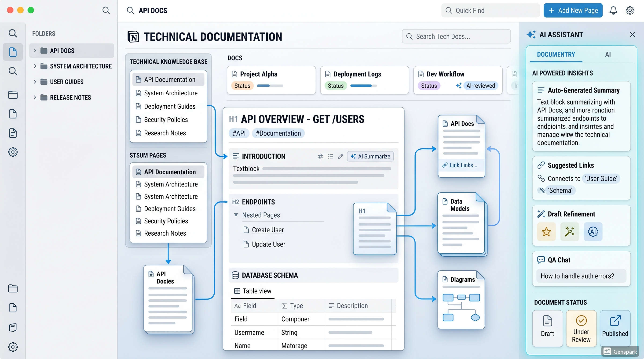Click the magnifier icon beside the API DOCS title

coord(130,10)
